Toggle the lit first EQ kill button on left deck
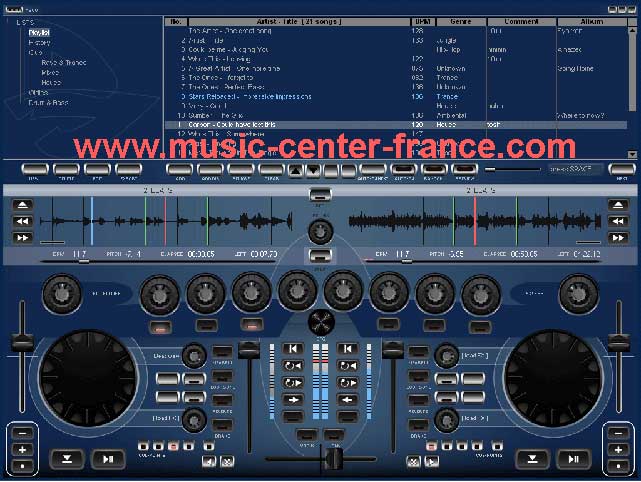 point(161,327)
